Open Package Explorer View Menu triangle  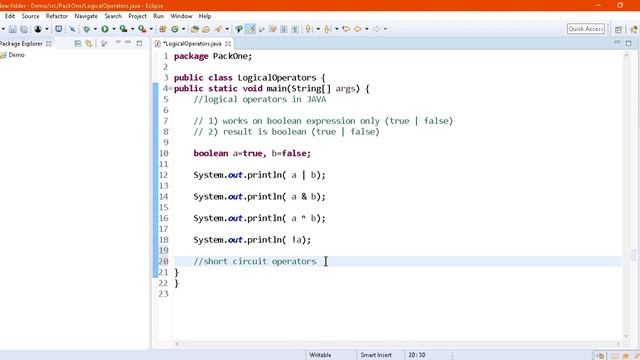pos(118,42)
